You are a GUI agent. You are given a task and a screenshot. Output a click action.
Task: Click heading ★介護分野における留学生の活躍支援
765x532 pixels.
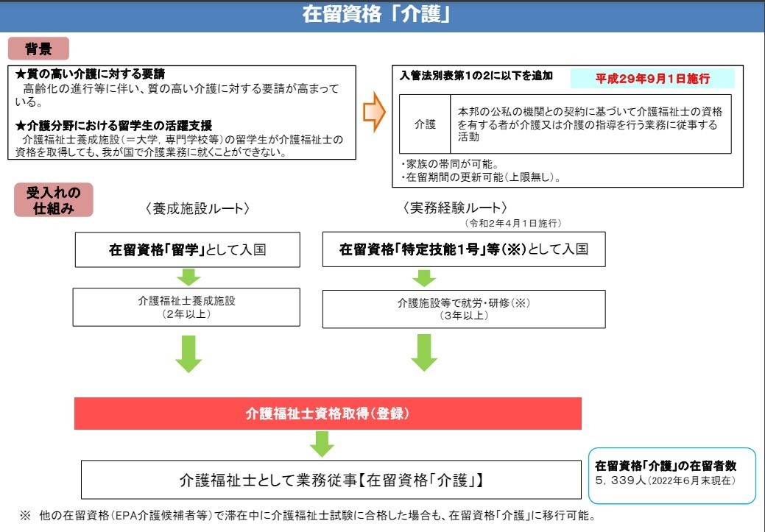pos(113,126)
